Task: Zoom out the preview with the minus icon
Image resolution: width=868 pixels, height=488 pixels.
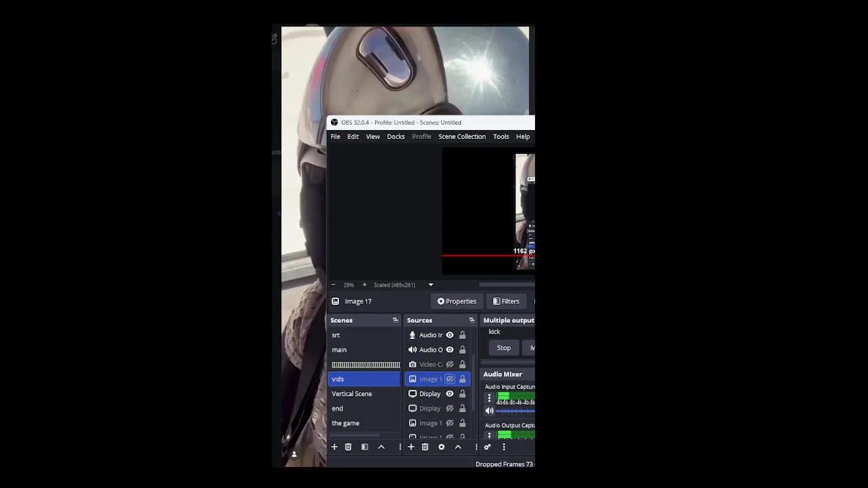Action: pos(333,285)
